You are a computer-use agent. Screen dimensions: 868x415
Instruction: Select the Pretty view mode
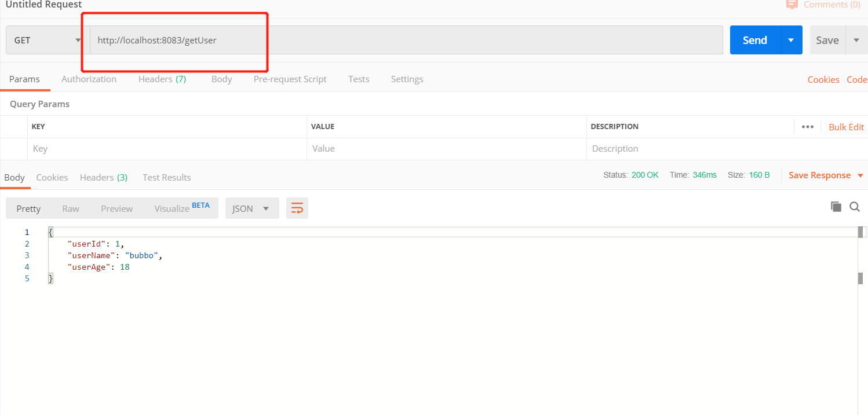click(x=28, y=208)
